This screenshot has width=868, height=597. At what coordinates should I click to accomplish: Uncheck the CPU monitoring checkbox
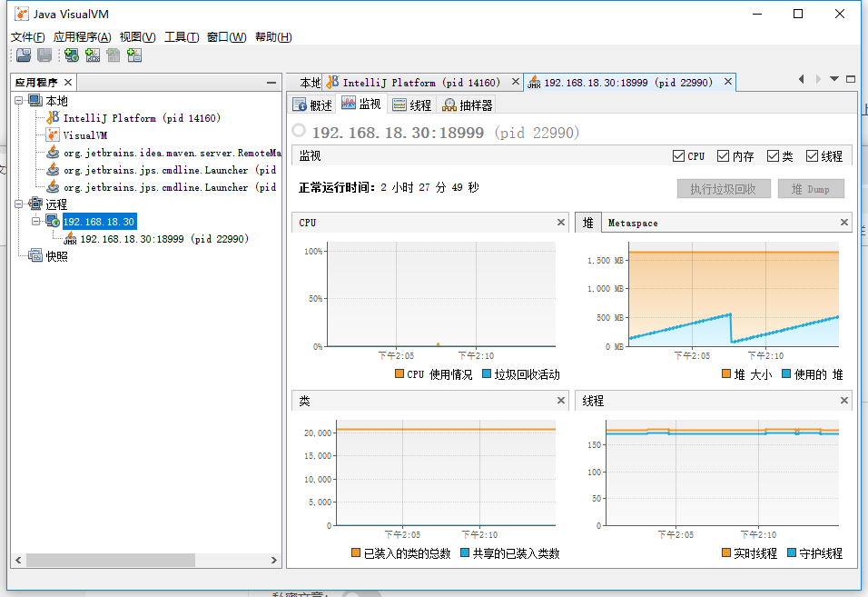coord(679,154)
